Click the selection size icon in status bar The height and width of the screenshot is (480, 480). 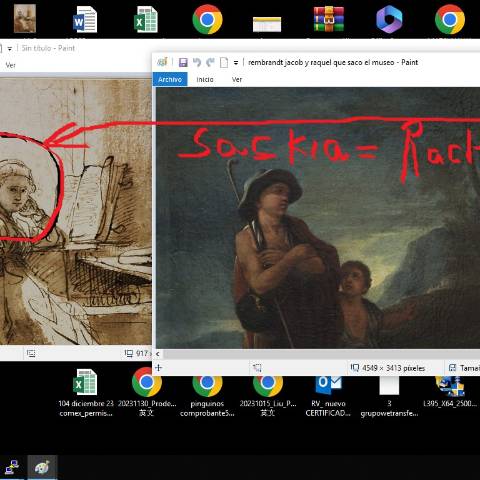pos(257,368)
